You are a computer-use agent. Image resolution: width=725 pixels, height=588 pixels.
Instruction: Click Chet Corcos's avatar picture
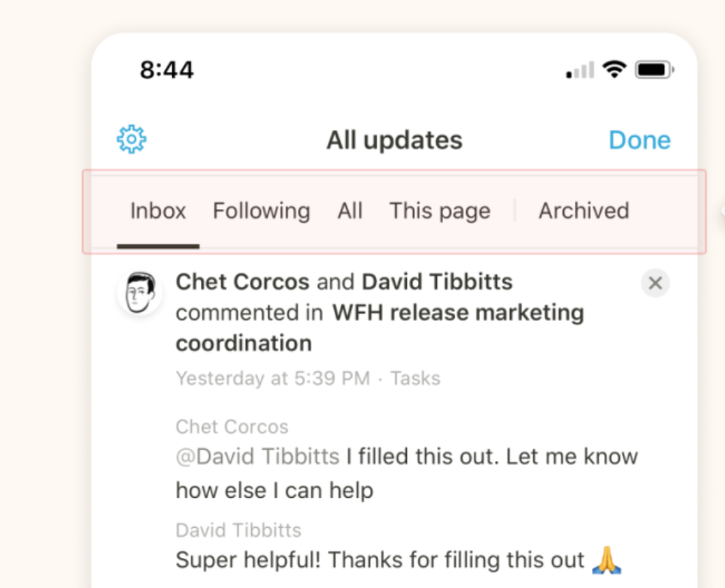[140, 292]
